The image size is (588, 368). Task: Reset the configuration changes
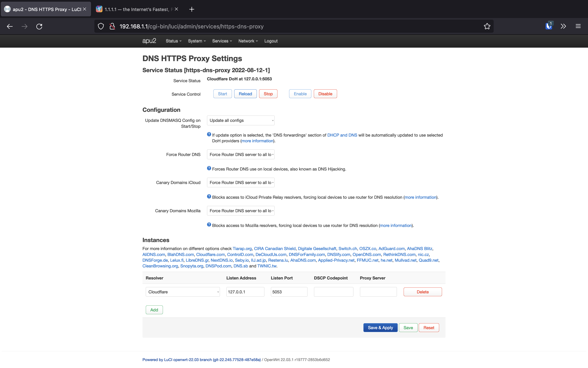click(x=429, y=328)
